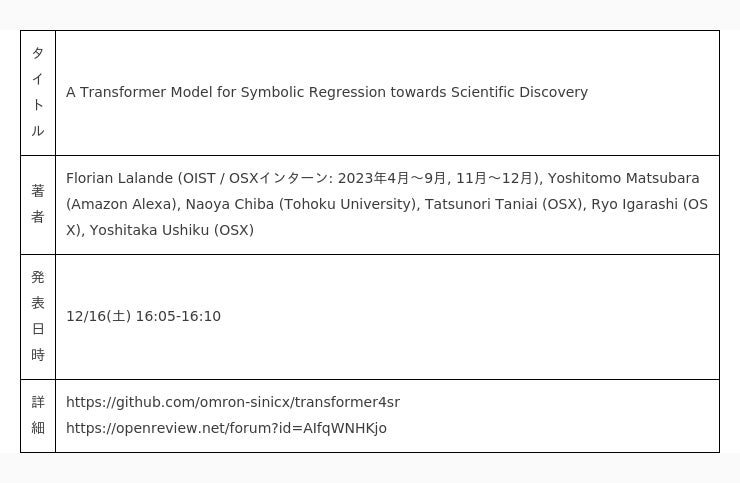Click the タイトル row header cell
The height and width of the screenshot is (483, 740).
pyautogui.click(x=38, y=92)
